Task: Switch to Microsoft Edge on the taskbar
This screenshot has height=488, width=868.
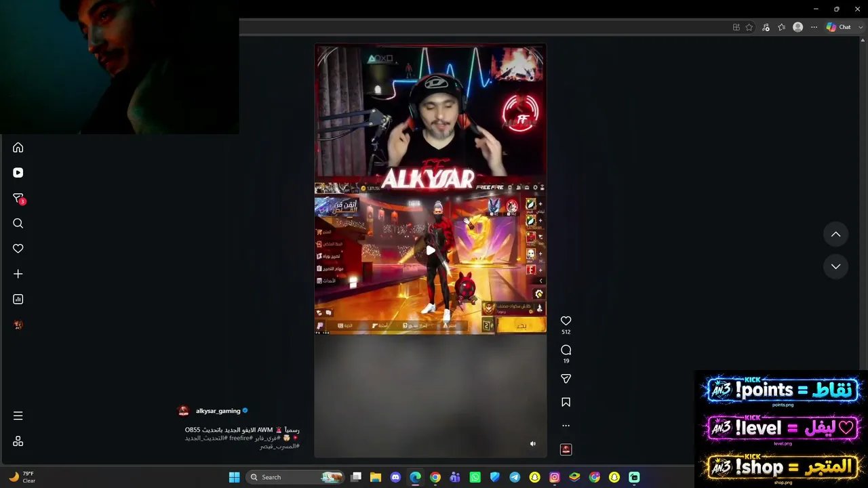Action: (415, 477)
